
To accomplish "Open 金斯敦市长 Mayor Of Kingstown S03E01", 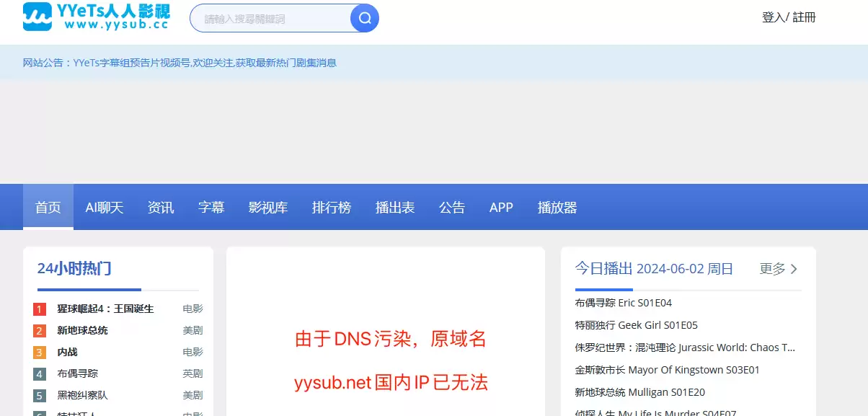I will (x=668, y=370).
